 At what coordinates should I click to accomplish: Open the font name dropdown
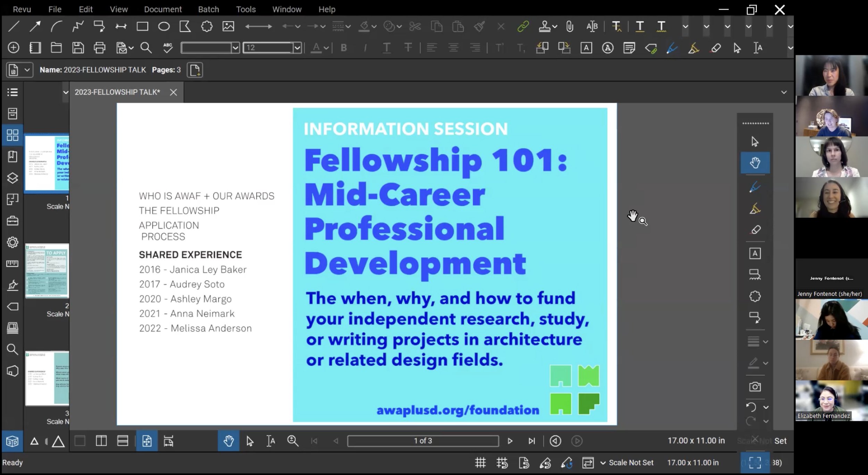pyautogui.click(x=235, y=48)
